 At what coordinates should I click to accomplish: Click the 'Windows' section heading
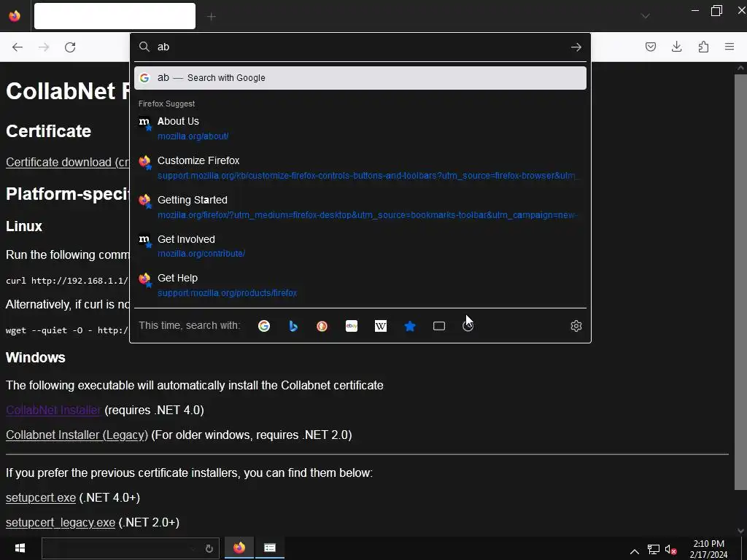pos(35,357)
